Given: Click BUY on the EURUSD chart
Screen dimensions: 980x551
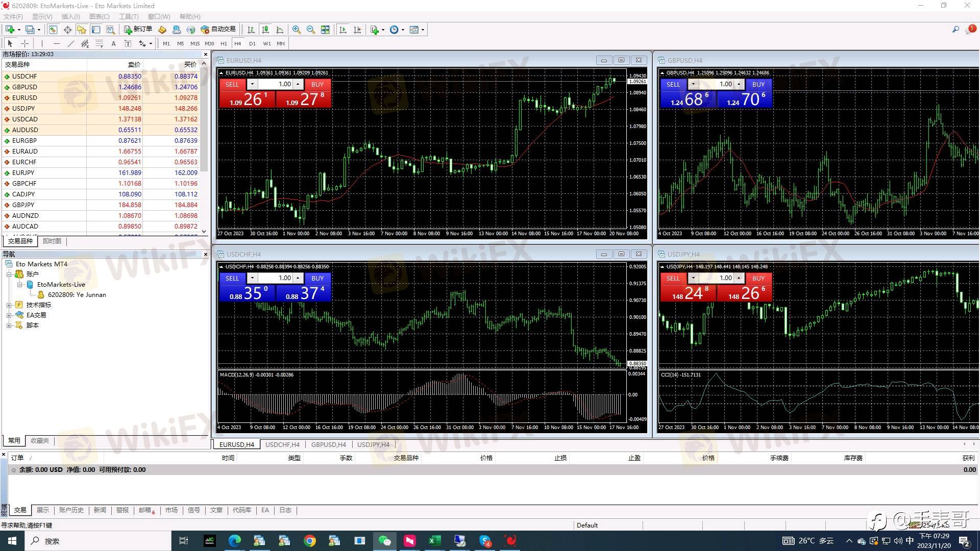Looking at the screenshot, I should coord(317,85).
